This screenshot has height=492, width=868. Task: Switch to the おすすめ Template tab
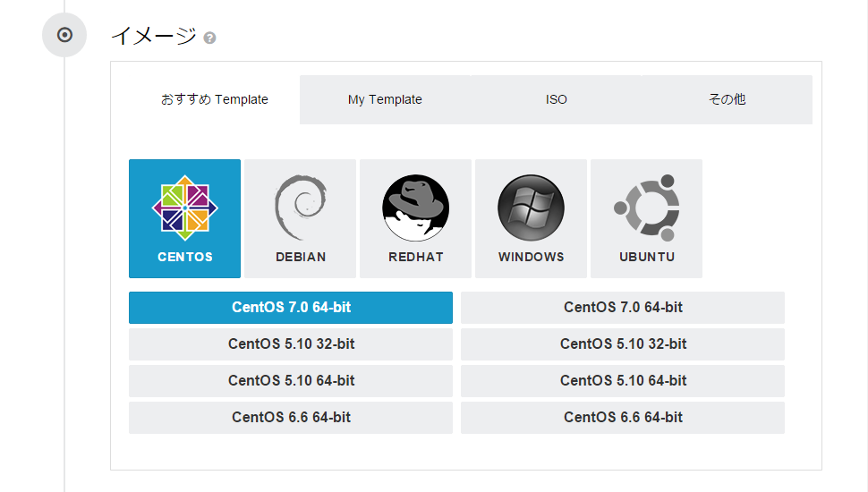tap(215, 99)
